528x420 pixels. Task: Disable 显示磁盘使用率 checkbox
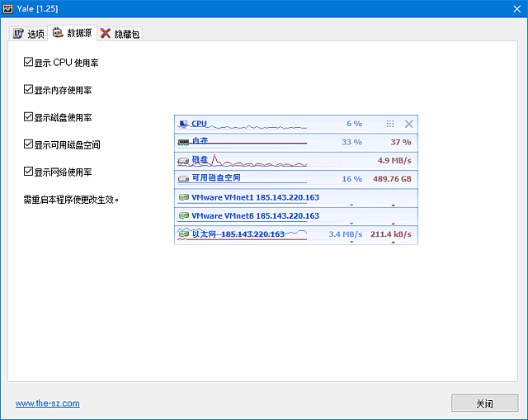29,117
